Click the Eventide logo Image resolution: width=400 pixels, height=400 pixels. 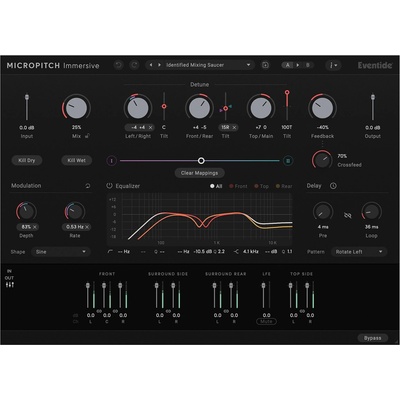point(375,65)
